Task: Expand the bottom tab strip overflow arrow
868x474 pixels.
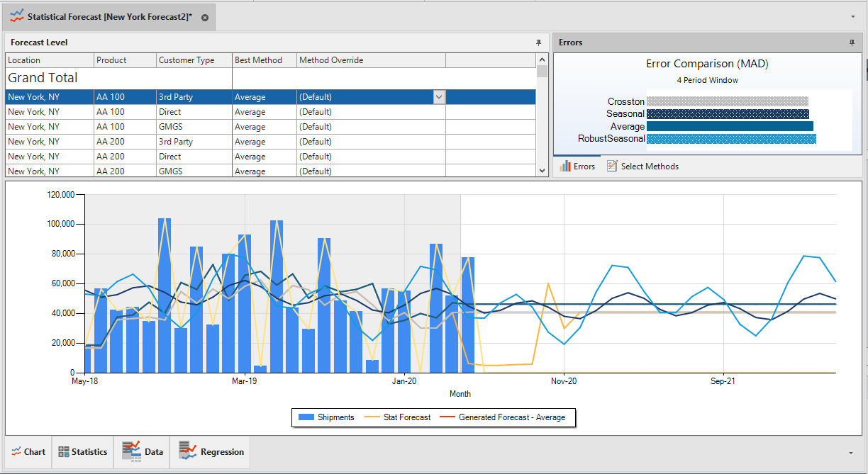Action: [x=850, y=453]
